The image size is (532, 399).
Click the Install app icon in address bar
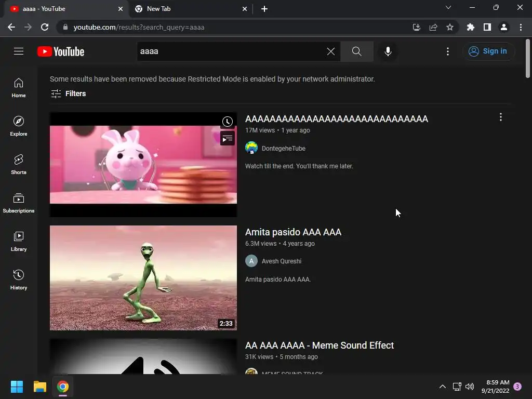(x=416, y=27)
